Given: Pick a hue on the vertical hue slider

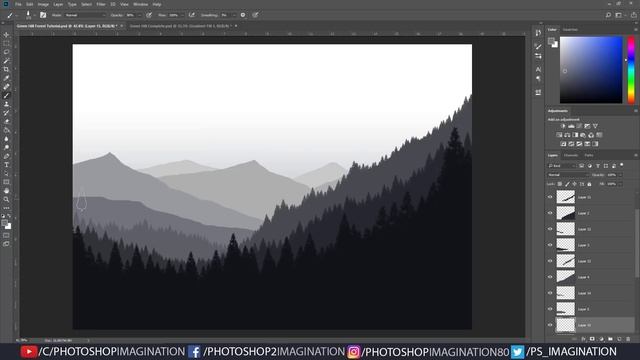Looking at the screenshot, I should click(x=631, y=69).
